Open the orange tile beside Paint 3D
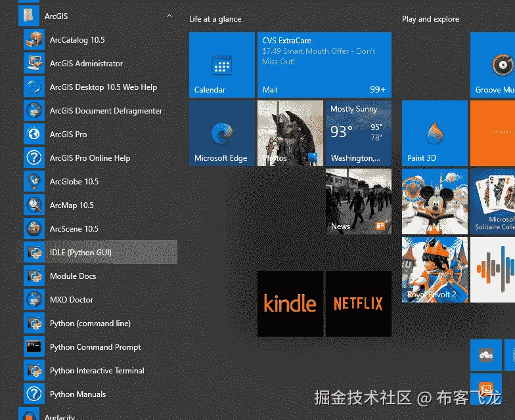 tap(493, 133)
